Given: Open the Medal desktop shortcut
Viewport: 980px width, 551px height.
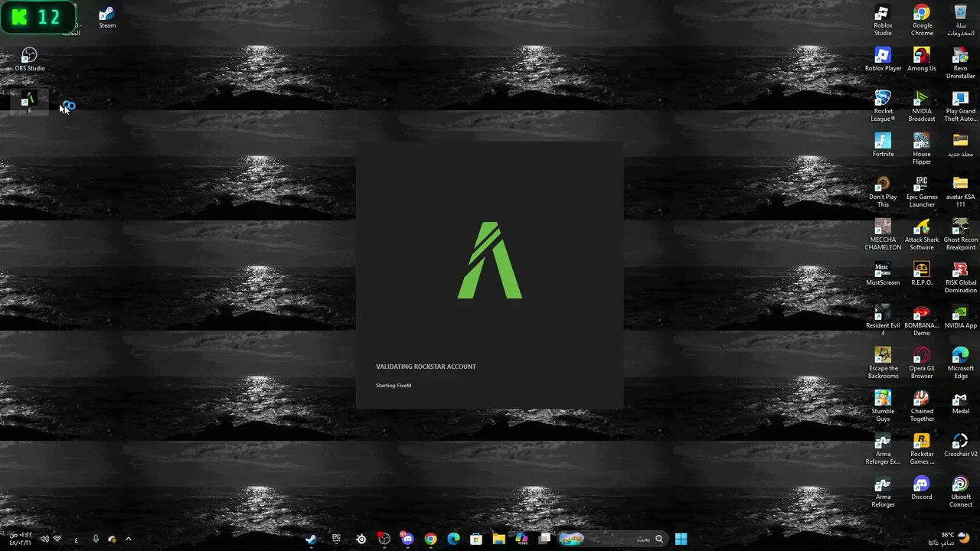Looking at the screenshot, I should coord(960,403).
